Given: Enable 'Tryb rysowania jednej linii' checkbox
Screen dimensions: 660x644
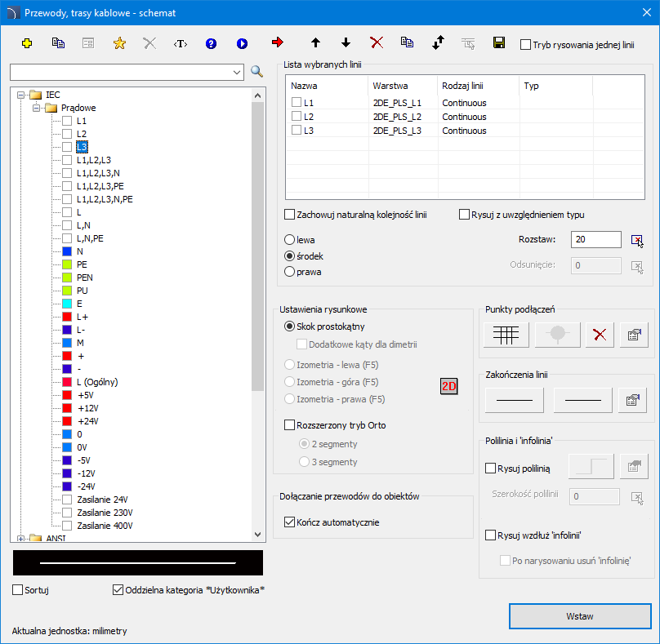Looking at the screenshot, I should coord(526,45).
